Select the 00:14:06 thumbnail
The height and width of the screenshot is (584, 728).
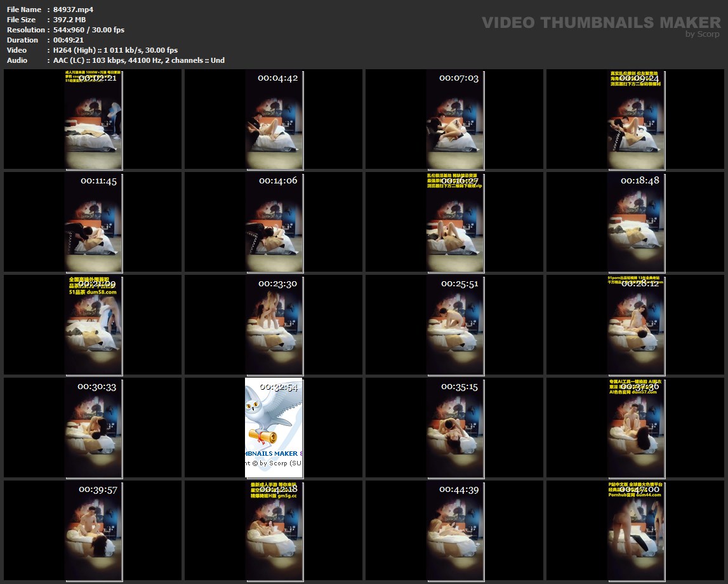274,222
